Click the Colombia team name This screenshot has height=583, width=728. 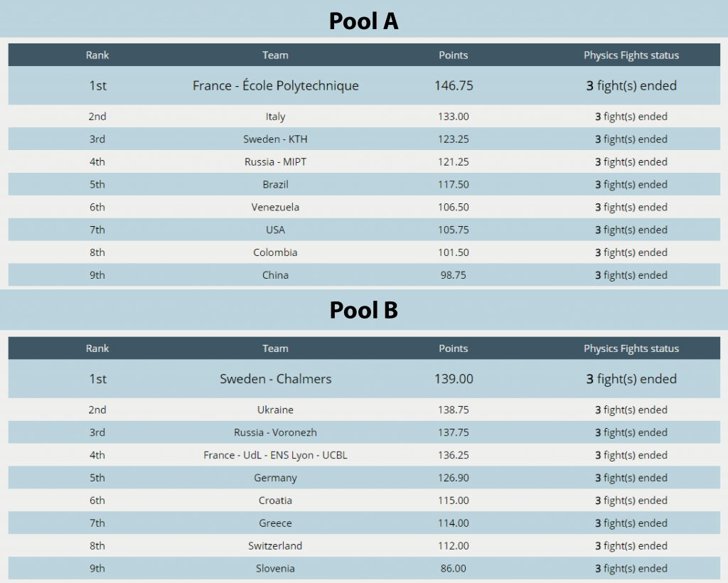(275, 252)
